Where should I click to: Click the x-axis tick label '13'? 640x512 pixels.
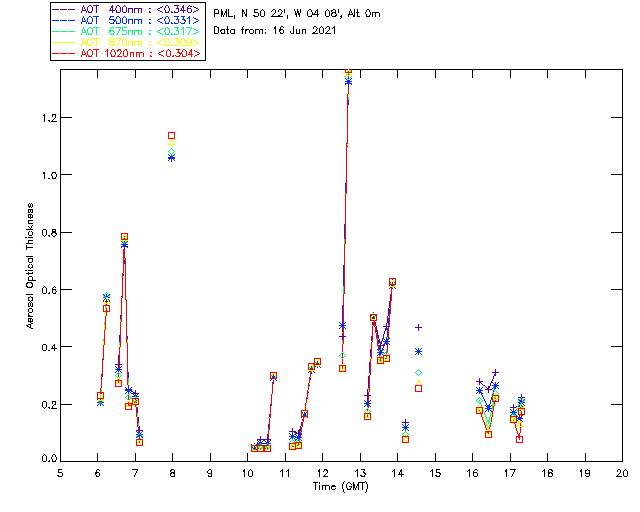pos(360,473)
